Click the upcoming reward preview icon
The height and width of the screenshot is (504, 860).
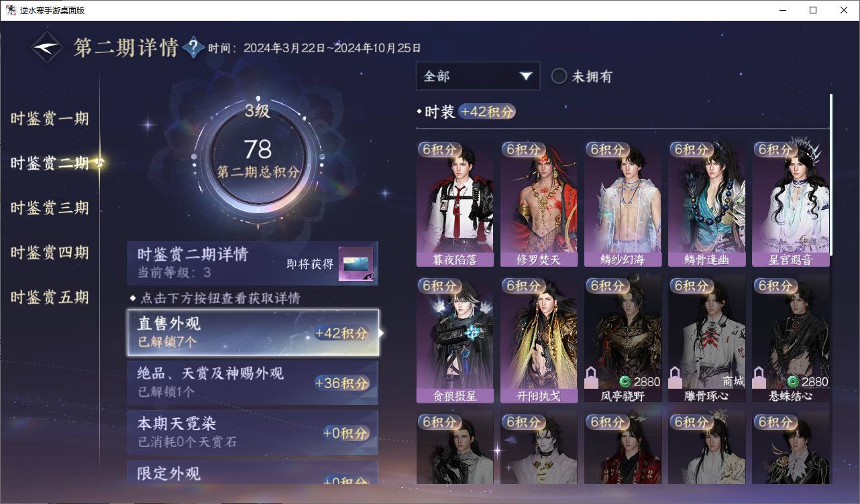point(356,264)
